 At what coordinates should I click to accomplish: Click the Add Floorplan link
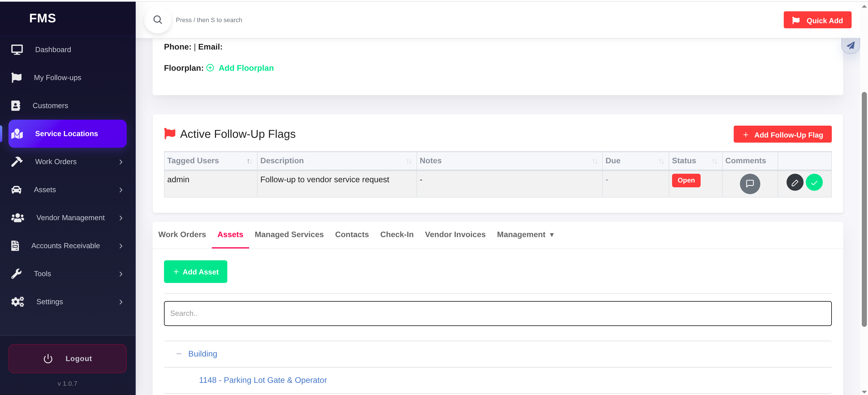point(246,68)
